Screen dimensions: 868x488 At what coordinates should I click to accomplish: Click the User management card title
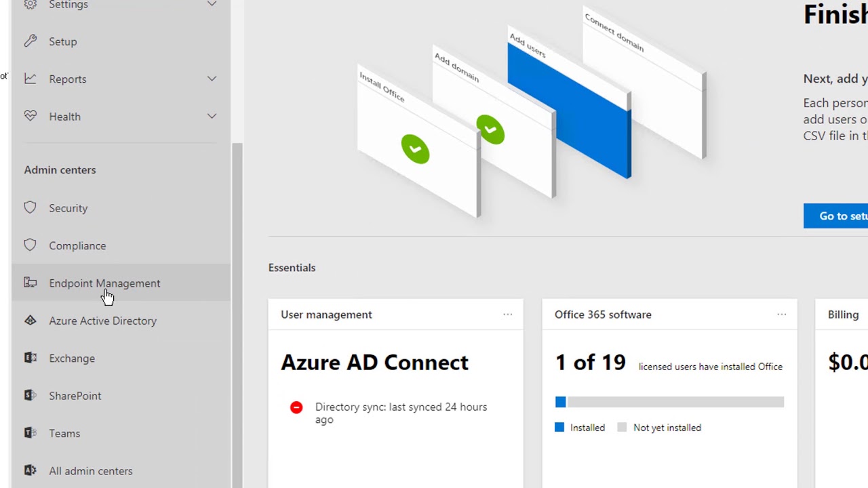(326, 314)
